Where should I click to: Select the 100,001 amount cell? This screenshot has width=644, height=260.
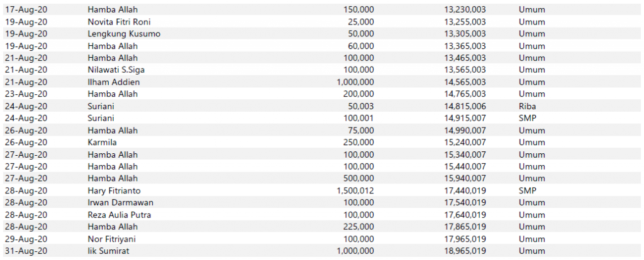coord(357,118)
